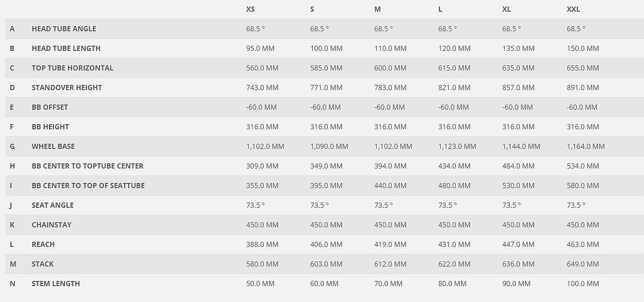The width and height of the screenshot is (644, 302).
Task: Select the 655.0 MM top tube value
Action: pyautogui.click(x=583, y=68)
